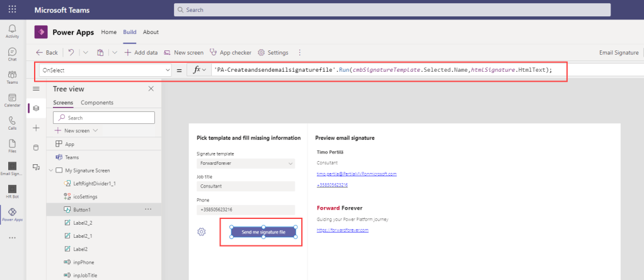The image size is (644, 280).
Task: Switch to the Components tab
Action: (x=97, y=103)
